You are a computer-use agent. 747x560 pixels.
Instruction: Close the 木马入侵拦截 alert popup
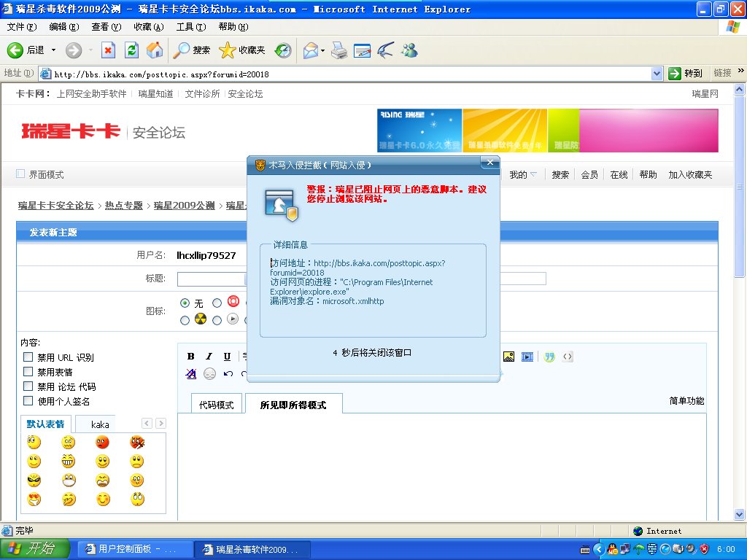pyautogui.click(x=489, y=163)
